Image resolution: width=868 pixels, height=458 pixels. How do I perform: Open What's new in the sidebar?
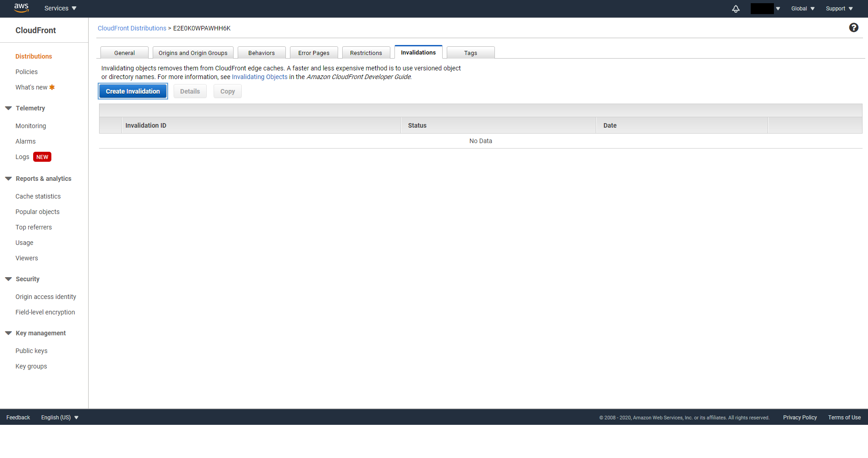[31, 87]
